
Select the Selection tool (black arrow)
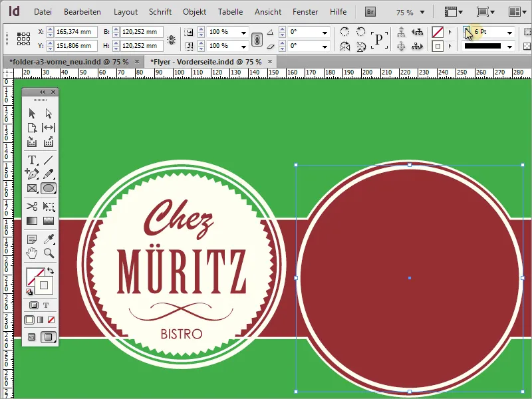[32, 113]
